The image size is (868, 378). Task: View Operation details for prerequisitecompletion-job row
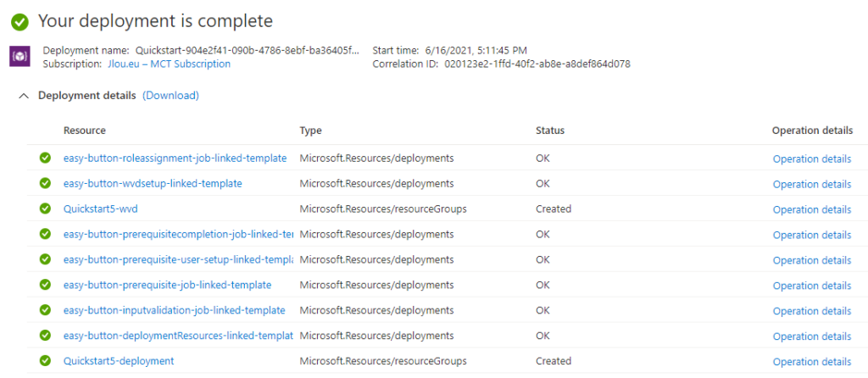(x=812, y=236)
